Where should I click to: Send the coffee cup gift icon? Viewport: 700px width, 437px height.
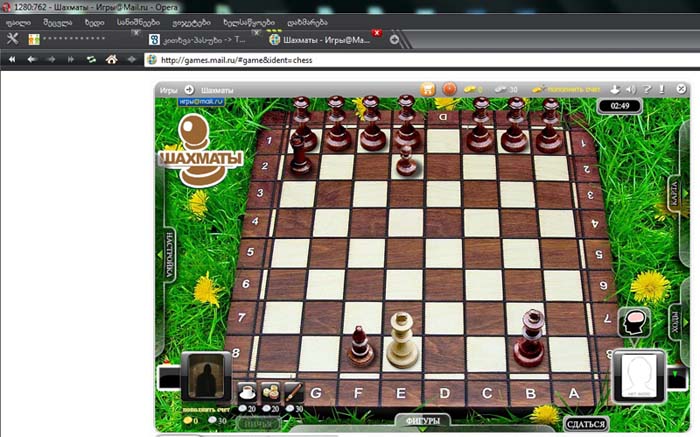246,393
